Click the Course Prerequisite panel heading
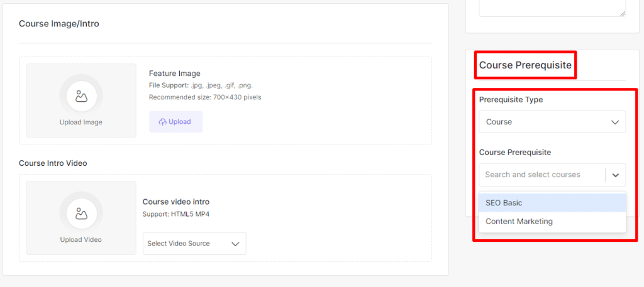Image resolution: width=644 pixels, height=287 pixels. (x=525, y=65)
